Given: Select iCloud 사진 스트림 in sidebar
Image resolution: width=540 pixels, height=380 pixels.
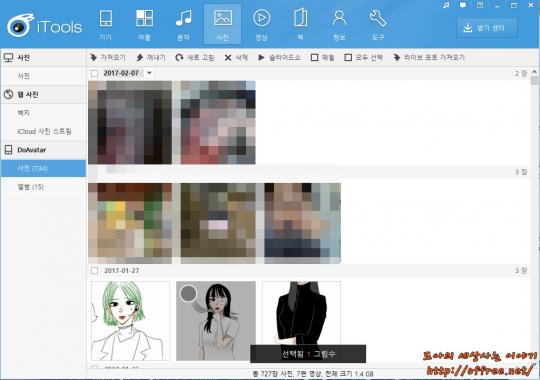Looking at the screenshot, I should point(44,131).
